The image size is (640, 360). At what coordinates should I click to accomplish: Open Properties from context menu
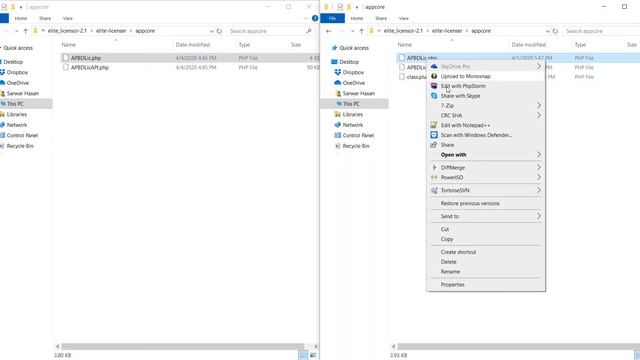pyautogui.click(x=486, y=284)
